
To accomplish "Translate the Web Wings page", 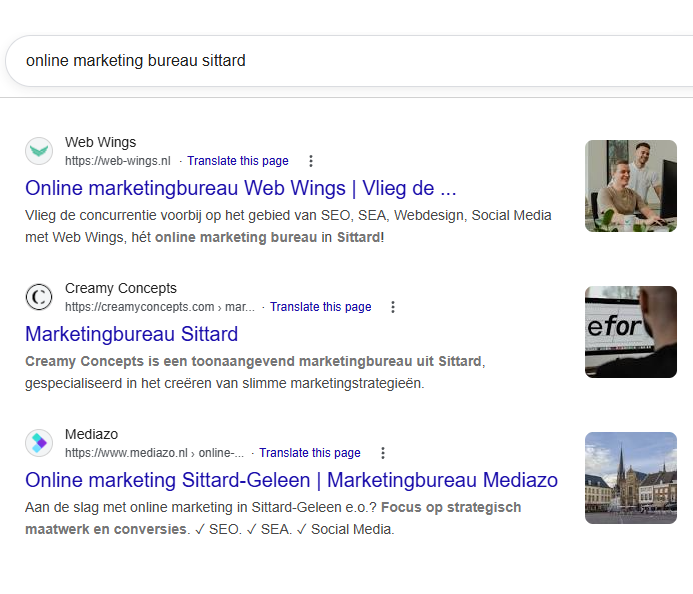I will click(x=237, y=161).
